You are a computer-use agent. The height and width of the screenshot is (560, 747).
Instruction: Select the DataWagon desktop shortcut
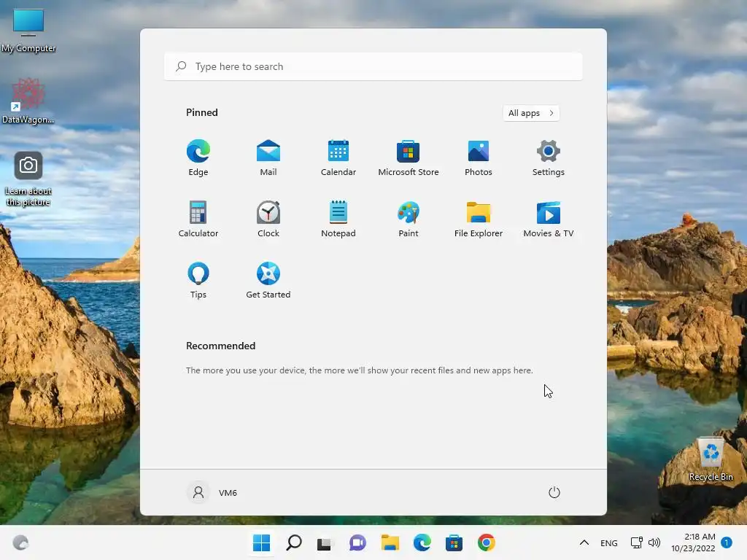point(28,101)
